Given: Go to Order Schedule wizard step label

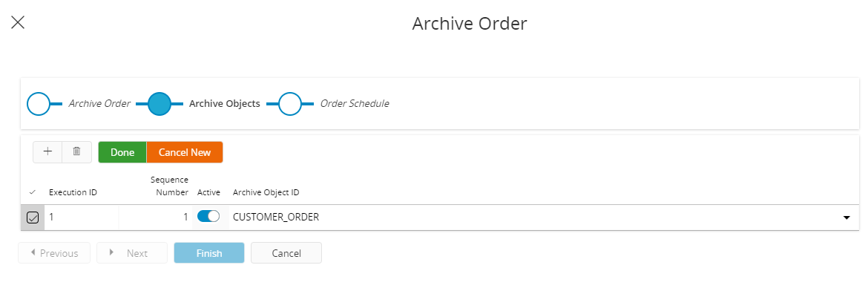Looking at the screenshot, I should (355, 104).
